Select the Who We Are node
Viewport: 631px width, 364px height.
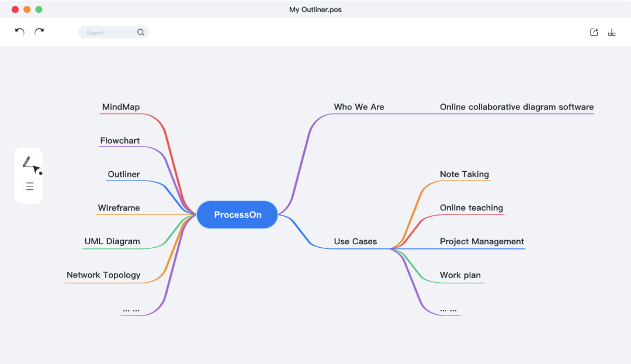click(x=359, y=107)
